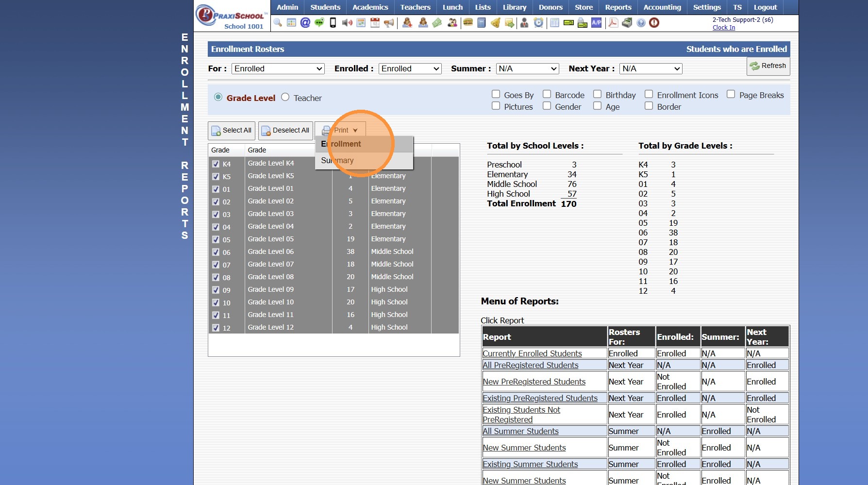Click the green chat bubble toolbar icon
The width and height of the screenshot is (868, 485).
[x=319, y=23]
